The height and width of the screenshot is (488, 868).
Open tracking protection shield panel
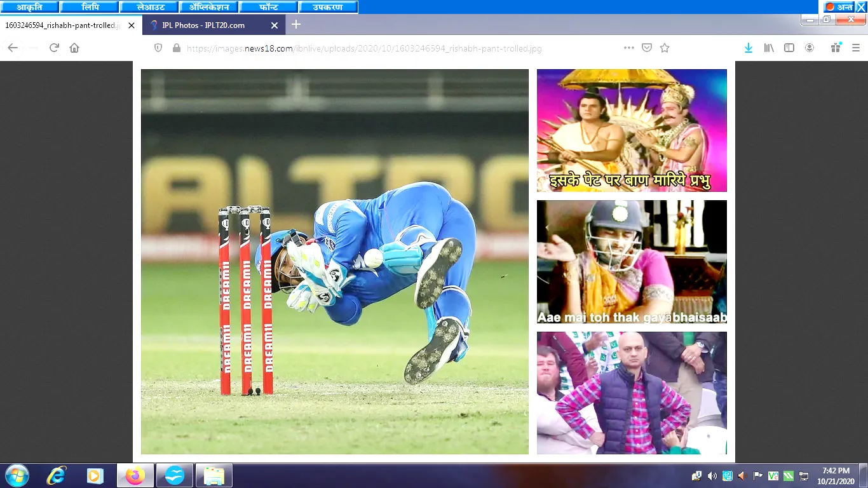point(159,48)
